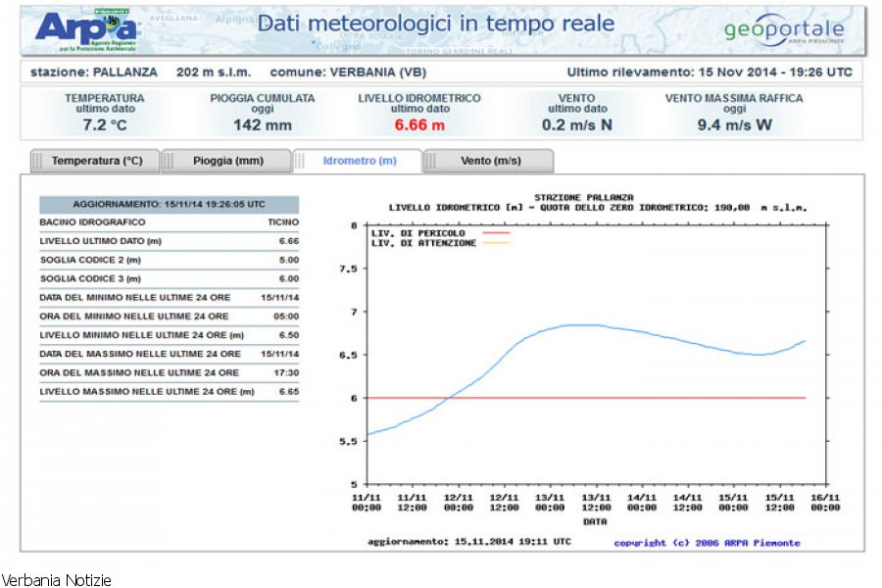882x588 pixels.
Task: Click grip handle on Pioggia tab
Action: (x=169, y=161)
